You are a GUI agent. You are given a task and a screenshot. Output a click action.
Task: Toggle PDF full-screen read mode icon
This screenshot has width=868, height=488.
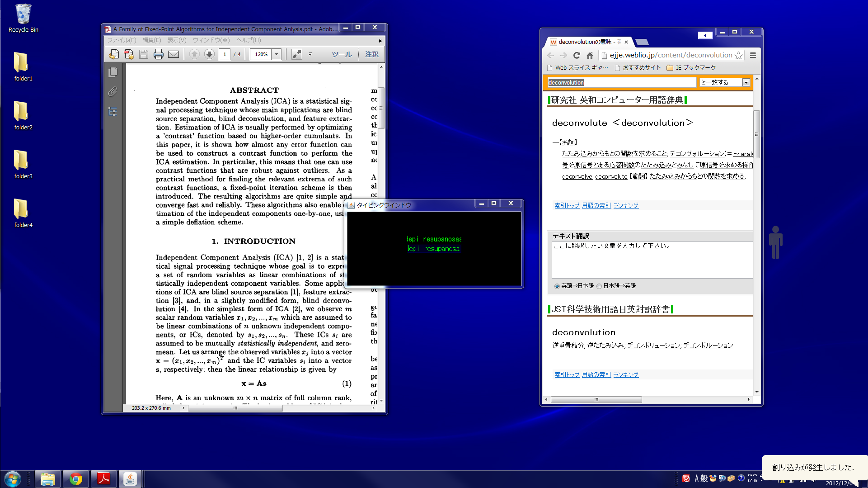pos(296,54)
